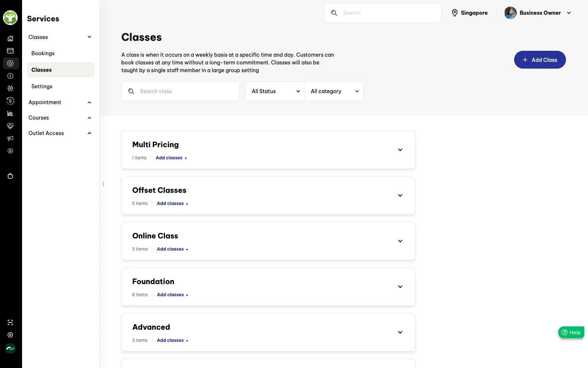Click the sidebar collapse handle

103,184
